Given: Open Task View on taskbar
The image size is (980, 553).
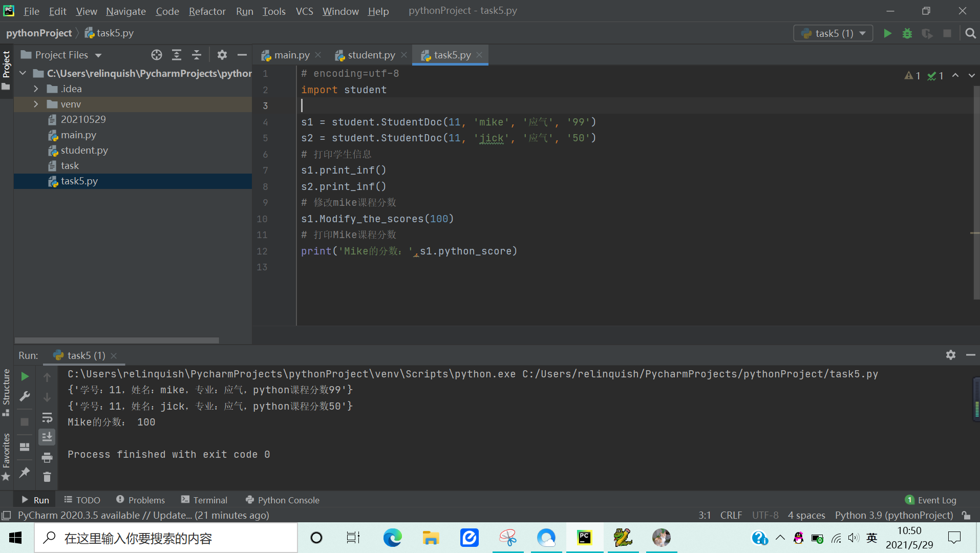Looking at the screenshot, I should (353, 538).
